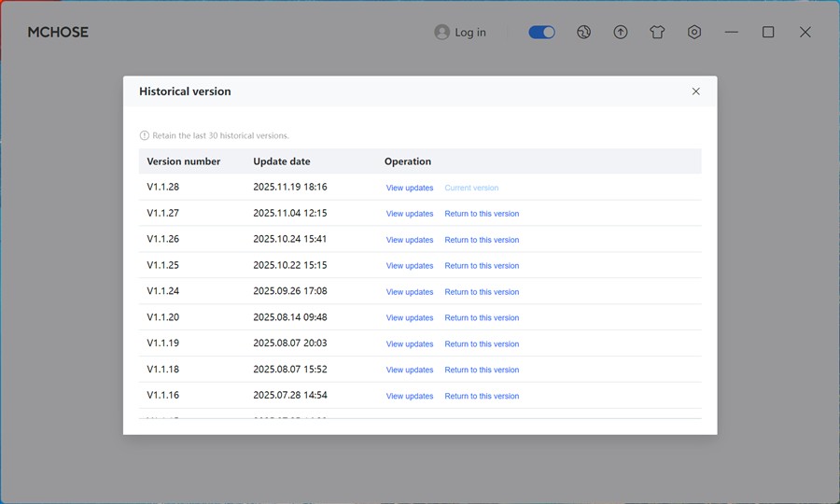The height and width of the screenshot is (504, 840).
Task: Return to version V1.1.20
Action: coord(482,318)
